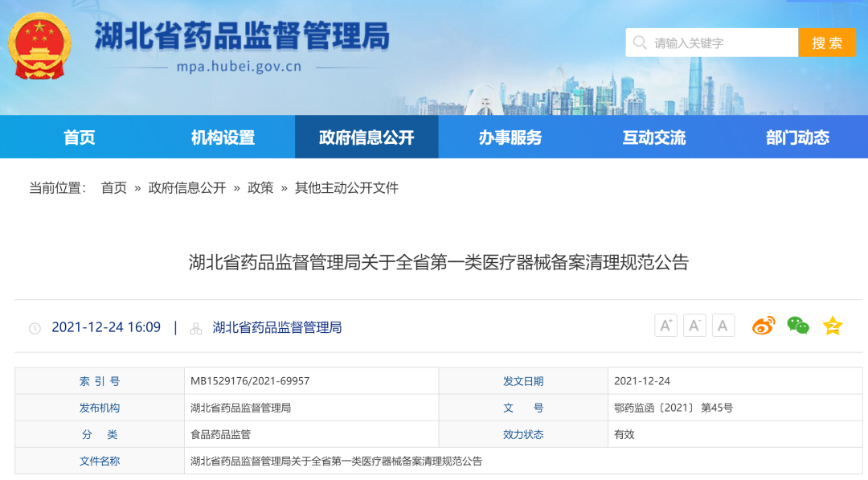Viewport: 868px width, 480px height.
Task: Go to 办事服务 section
Action: click(510, 137)
